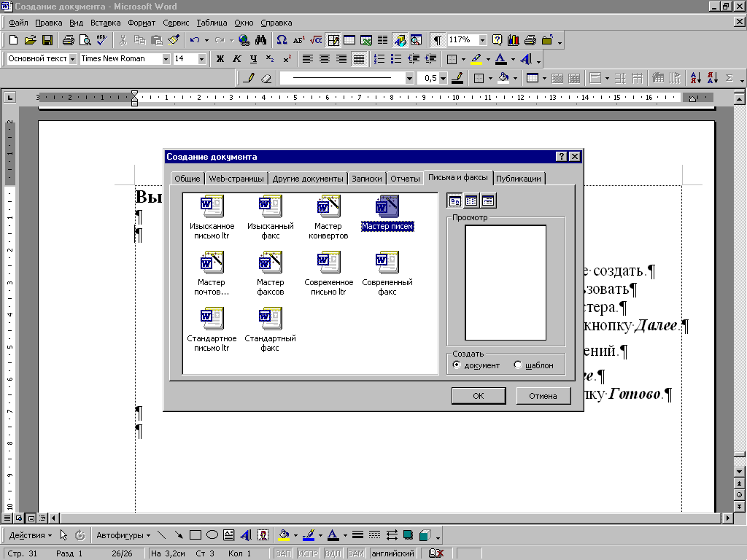Click the Отмена button
The height and width of the screenshot is (560, 747).
point(543,396)
